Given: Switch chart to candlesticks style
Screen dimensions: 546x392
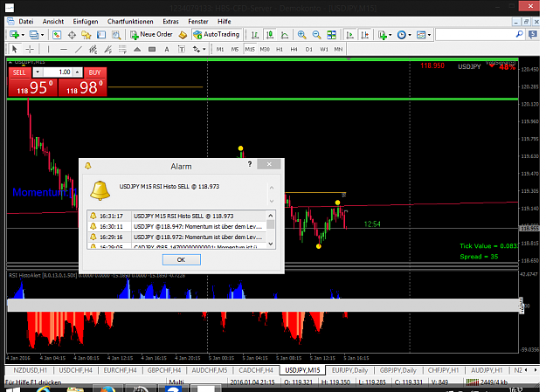Looking at the screenshot, I should [x=270, y=35].
